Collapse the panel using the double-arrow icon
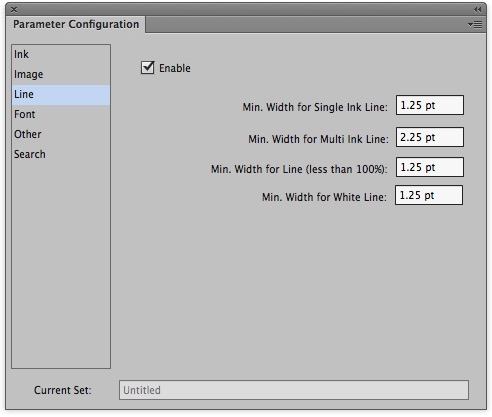Image resolution: width=492 pixels, height=417 pixels. (x=478, y=10)
